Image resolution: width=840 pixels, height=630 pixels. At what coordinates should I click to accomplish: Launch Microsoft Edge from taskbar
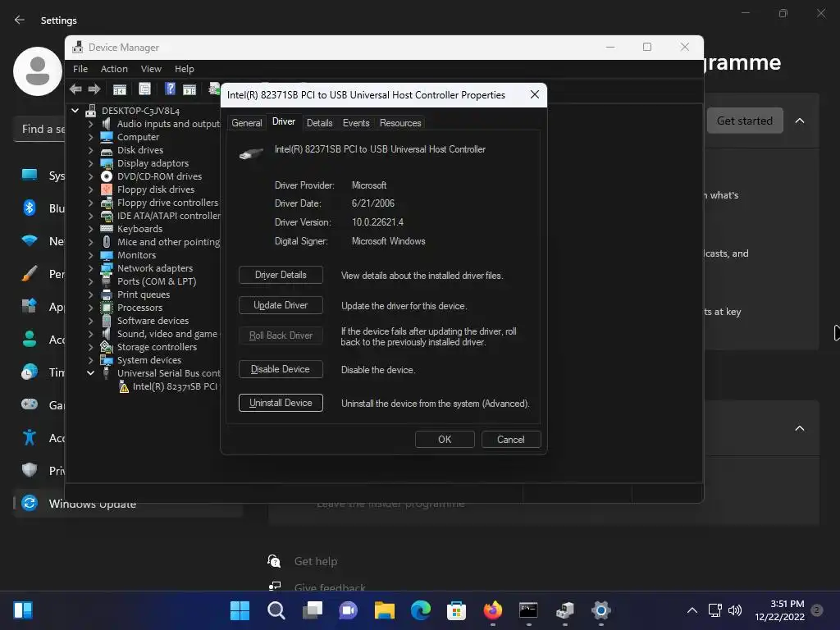click(x=421, y=610)
